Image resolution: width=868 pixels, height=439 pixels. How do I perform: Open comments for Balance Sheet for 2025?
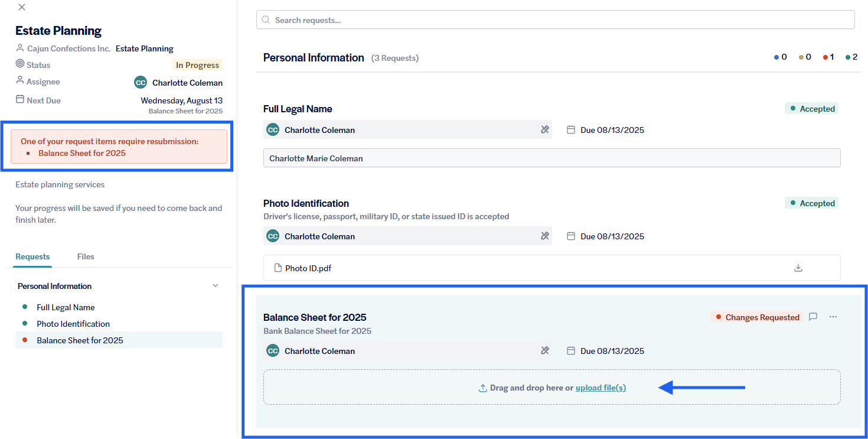[x=813, y=317]
